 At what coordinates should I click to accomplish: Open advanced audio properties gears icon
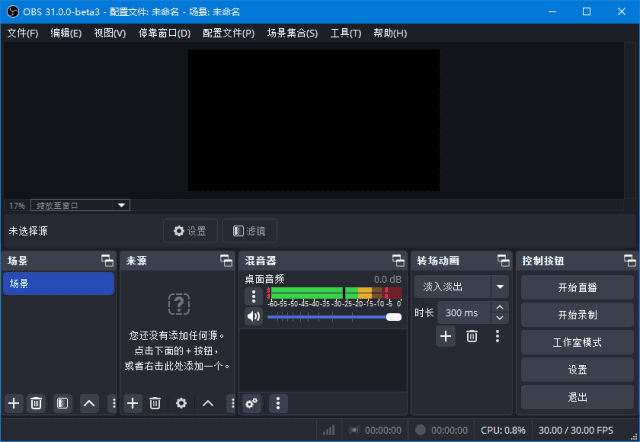click(252, 403)
